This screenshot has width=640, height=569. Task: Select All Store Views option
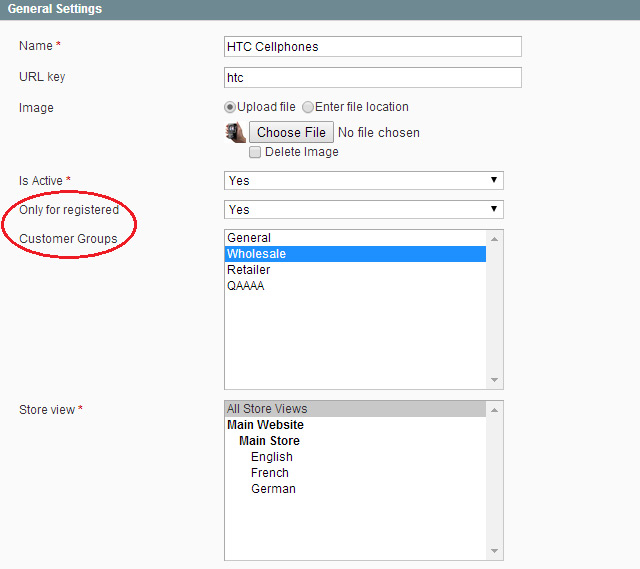click(x=355, y=409)
